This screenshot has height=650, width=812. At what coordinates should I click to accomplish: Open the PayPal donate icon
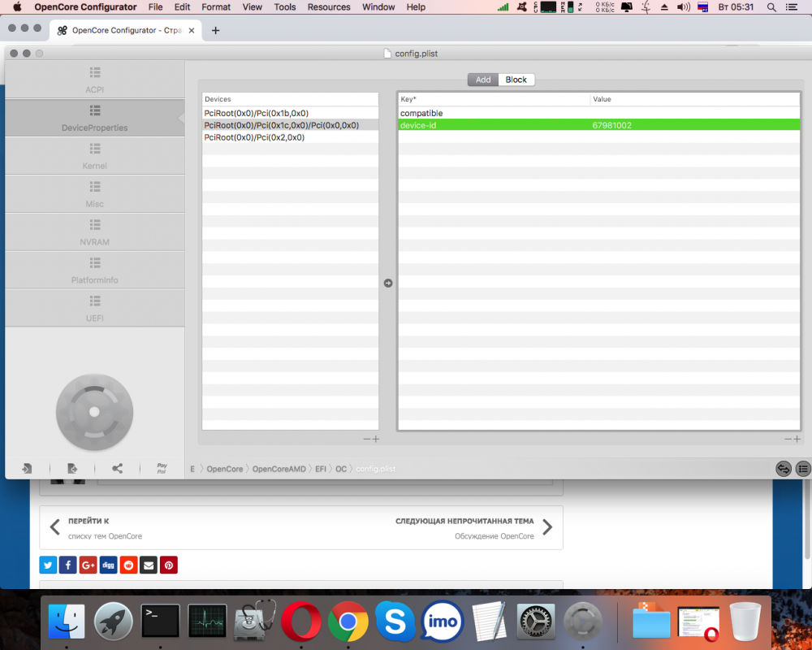(x=162, y=469)
